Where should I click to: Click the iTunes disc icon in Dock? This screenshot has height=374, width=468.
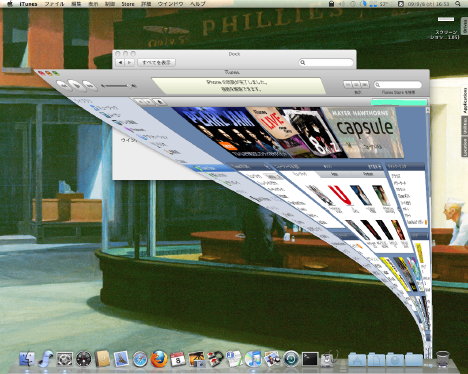pyautogui.click(x=253, y=359)
